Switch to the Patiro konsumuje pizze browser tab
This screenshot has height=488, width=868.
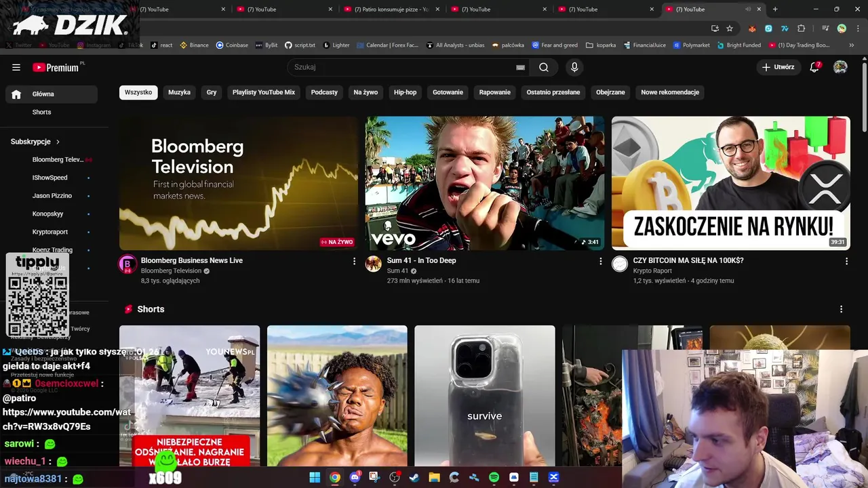tap(391, 9)
